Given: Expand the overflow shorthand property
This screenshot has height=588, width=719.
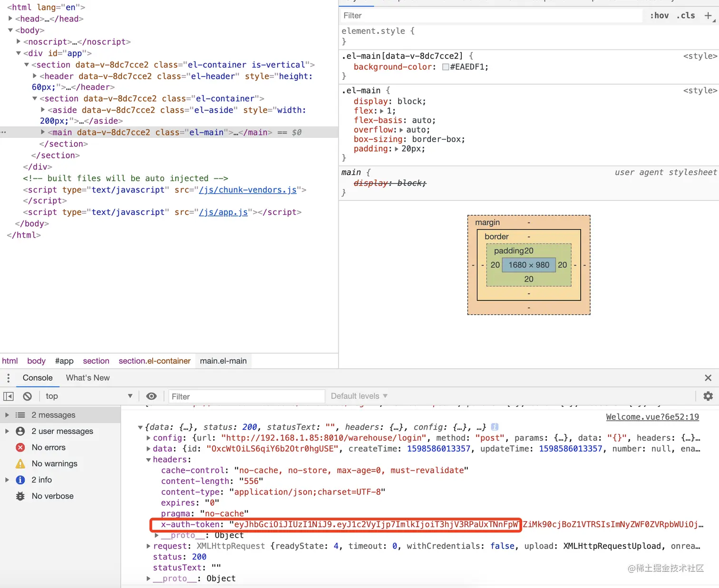Looking at the screenshot, I should pos(401,130).
